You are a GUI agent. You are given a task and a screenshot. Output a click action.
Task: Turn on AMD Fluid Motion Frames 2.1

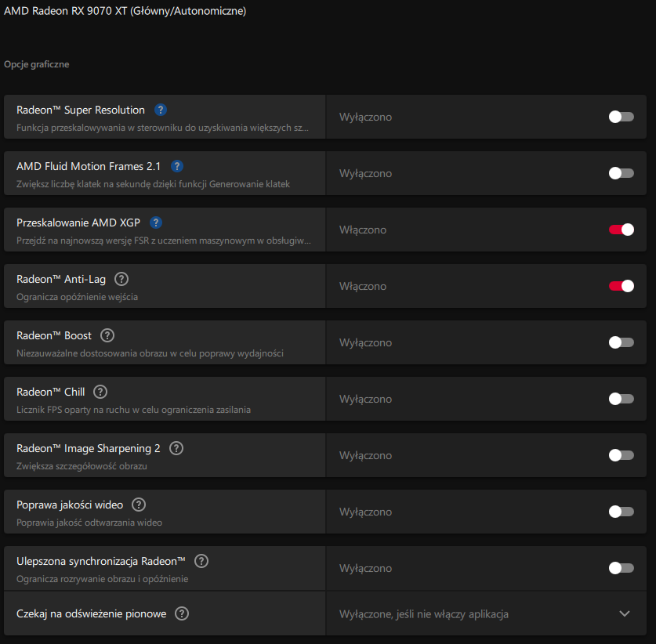tap(621, 173)
